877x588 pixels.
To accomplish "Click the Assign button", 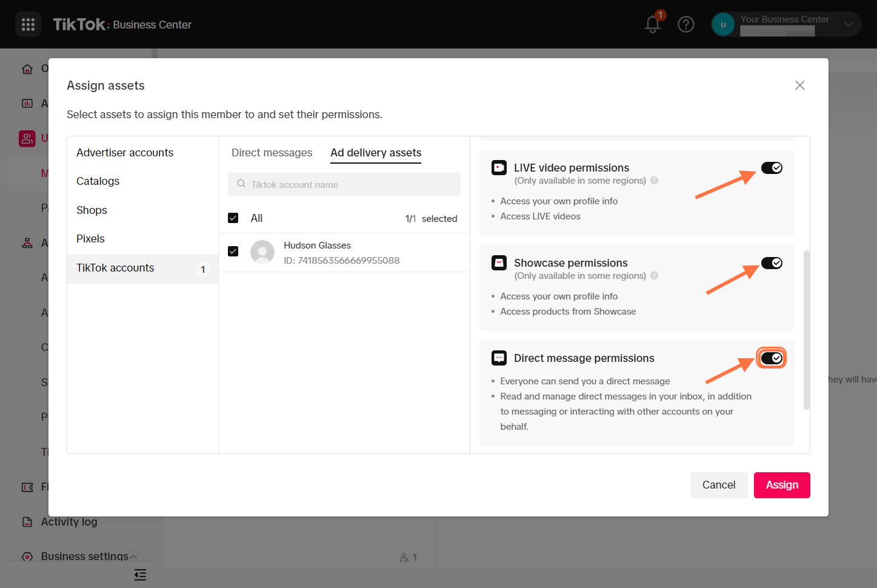I will [781, 485].
